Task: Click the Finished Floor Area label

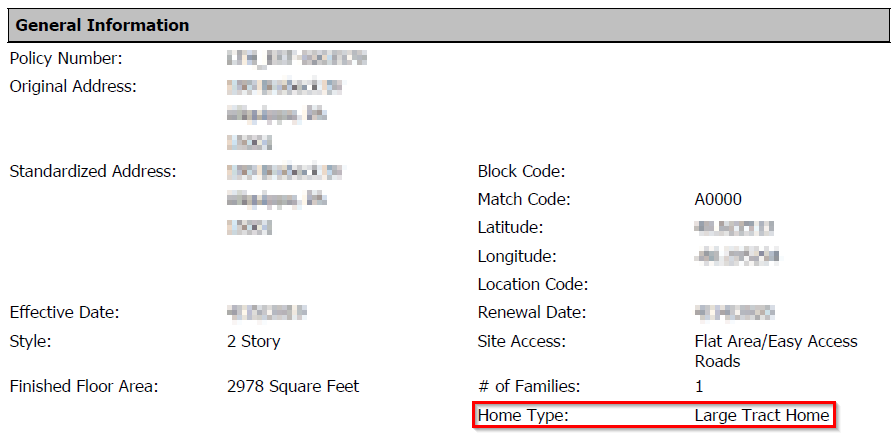Action: [x=84, y=386]
